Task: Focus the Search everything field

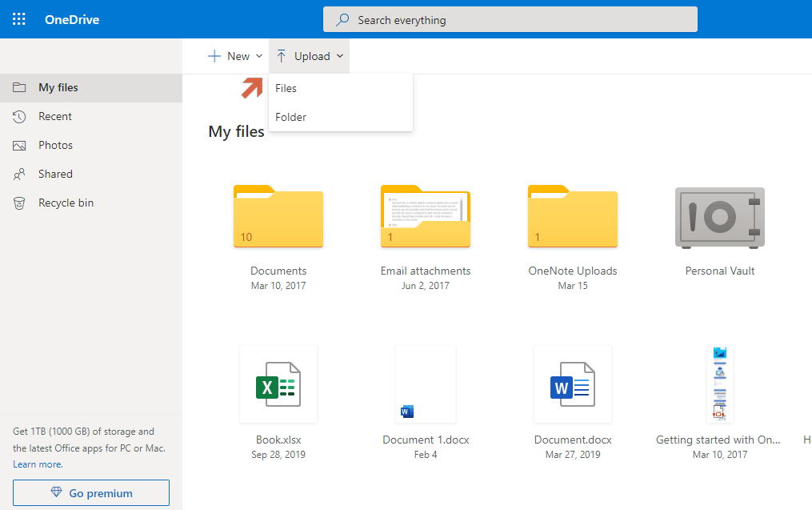Action: [510, 20]
